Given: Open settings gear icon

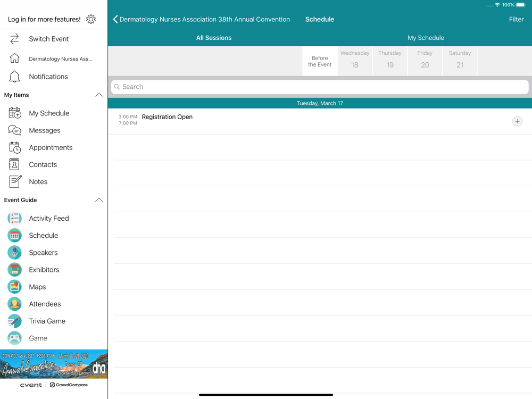Looking at the screenshot, I should 91,19.
